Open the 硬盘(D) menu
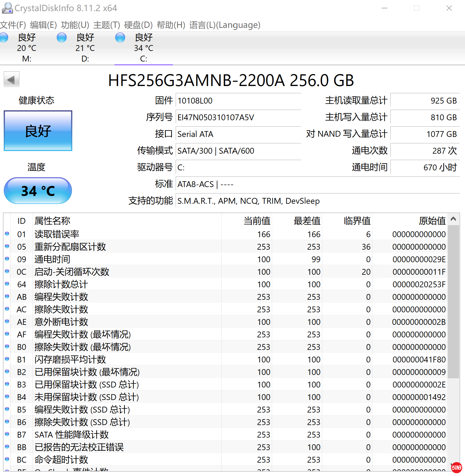This screenshot has height=476, width=465. pos(138,25)
